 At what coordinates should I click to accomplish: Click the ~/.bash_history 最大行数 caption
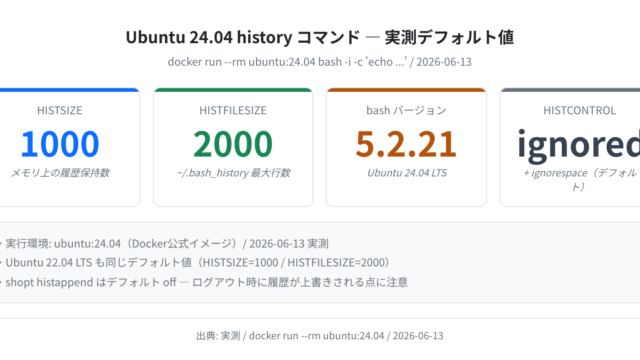point(233,173)
